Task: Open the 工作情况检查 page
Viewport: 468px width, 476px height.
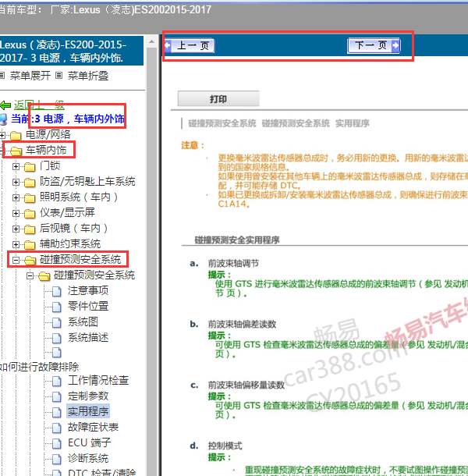Action: 98,380
